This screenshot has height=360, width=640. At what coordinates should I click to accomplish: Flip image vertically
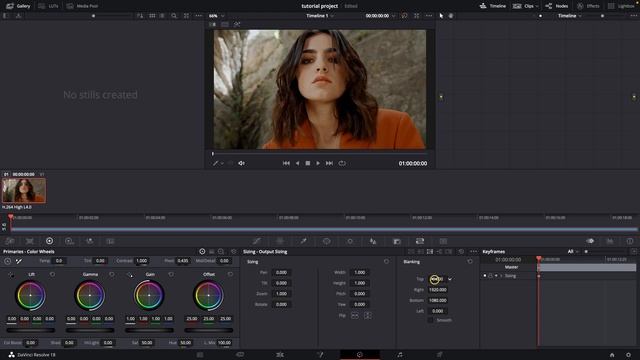point(368,316)
